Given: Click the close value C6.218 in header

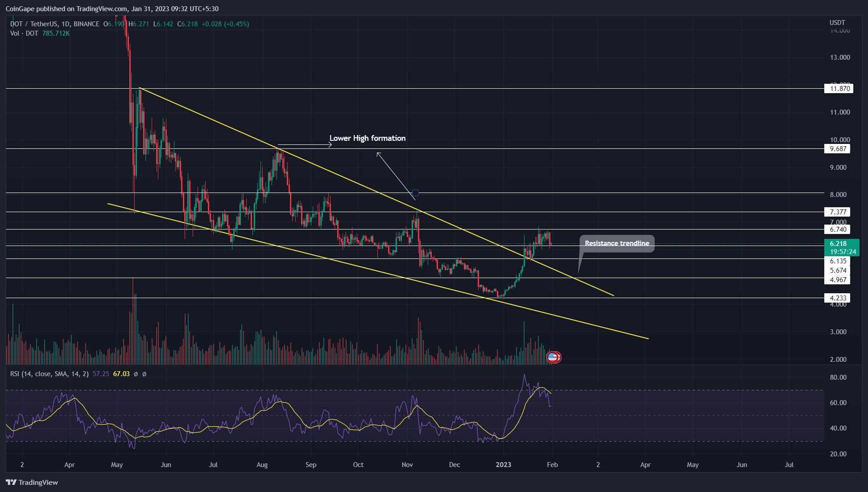Looking at the screenshot, I should pyautogui.click(x=187, y=24).
